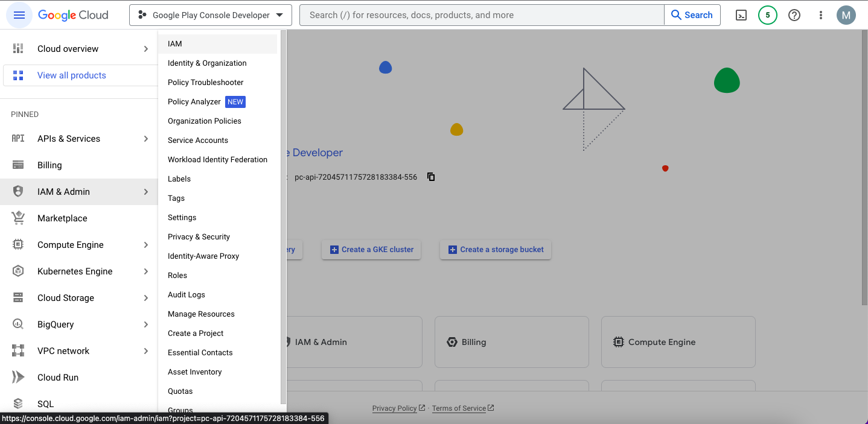Click the VPC network icon
Screen dimensions: 868x424
(x=18, y=351)
